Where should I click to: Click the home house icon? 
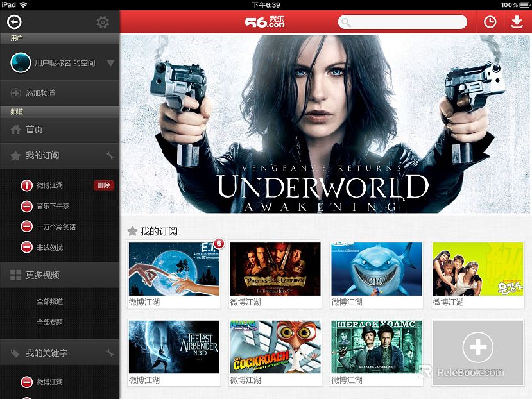[15, 130]
